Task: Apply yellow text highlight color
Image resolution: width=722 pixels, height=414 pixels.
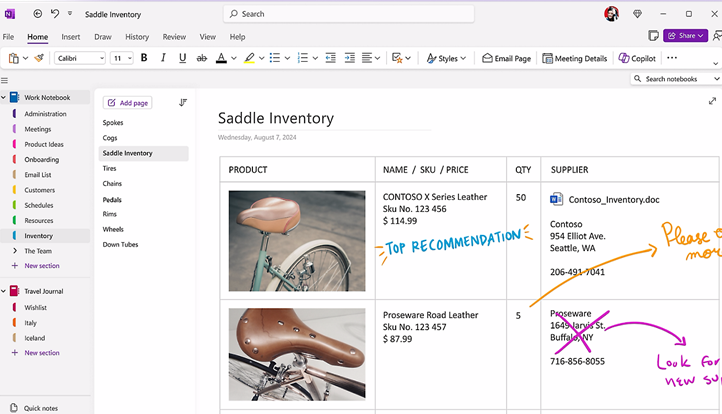Action: [249, 58]
